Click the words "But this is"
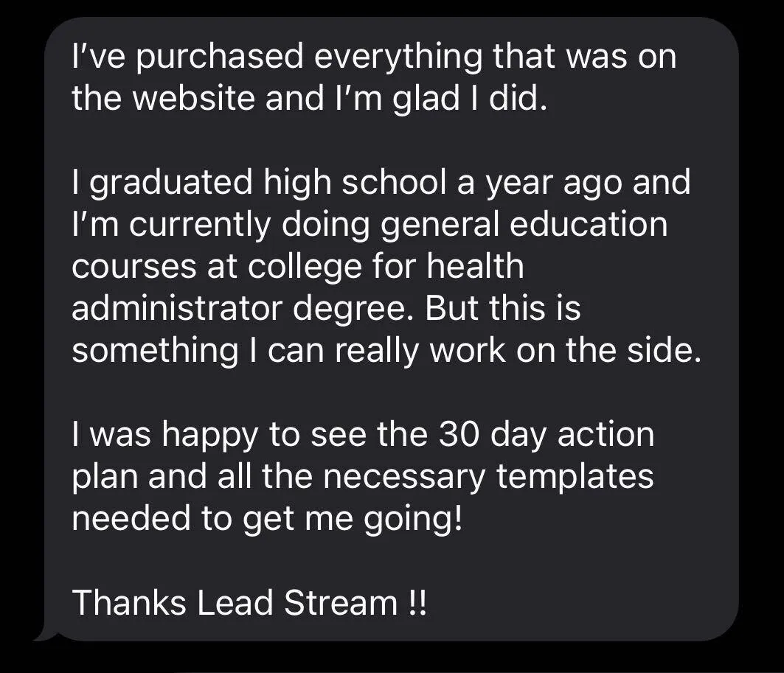 pos(502,308)
